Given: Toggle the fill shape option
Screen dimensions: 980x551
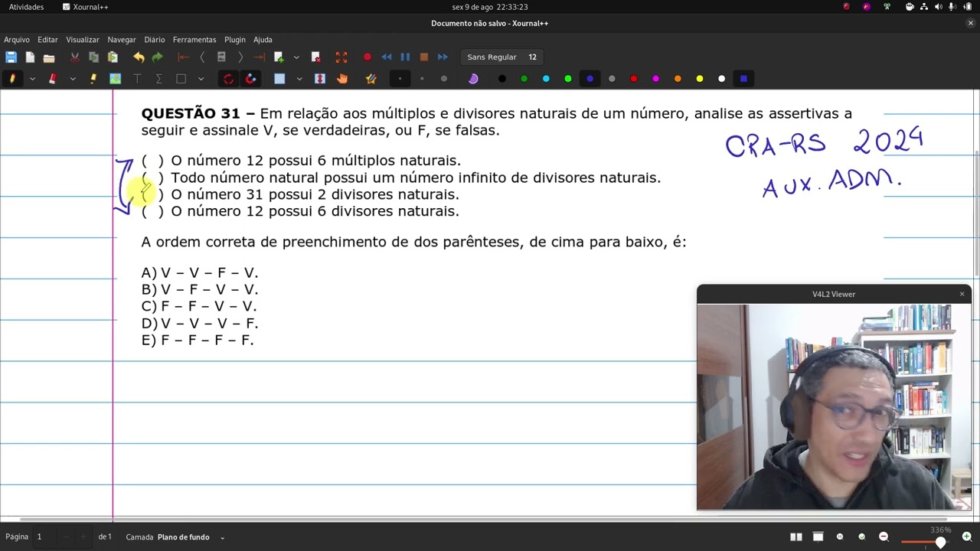Looking at the screenshot, I should coord(473,79).
